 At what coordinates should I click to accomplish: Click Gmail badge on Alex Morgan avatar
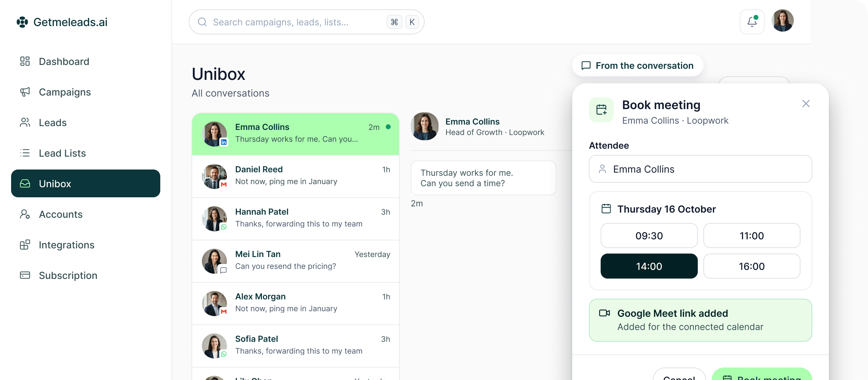coord(224,312)
